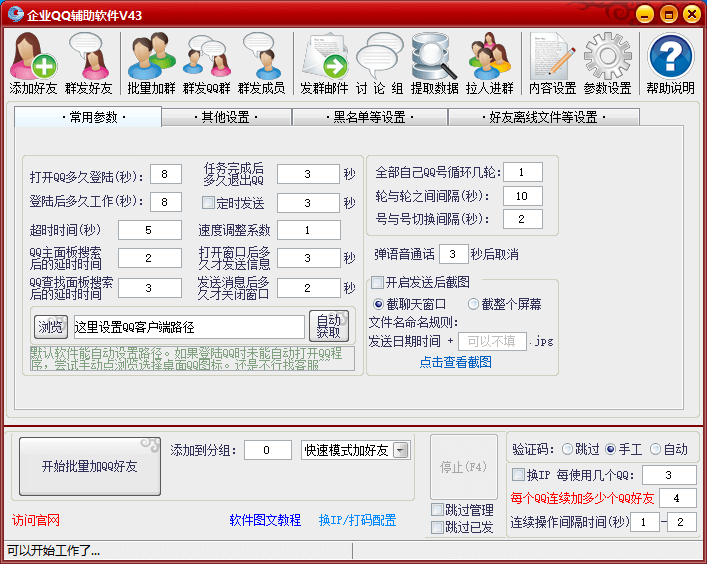This screenshot has height=564, width=707.
Task: Tick the 换IP checkbox
Action: pyautogui.click(x=518, y=474)
